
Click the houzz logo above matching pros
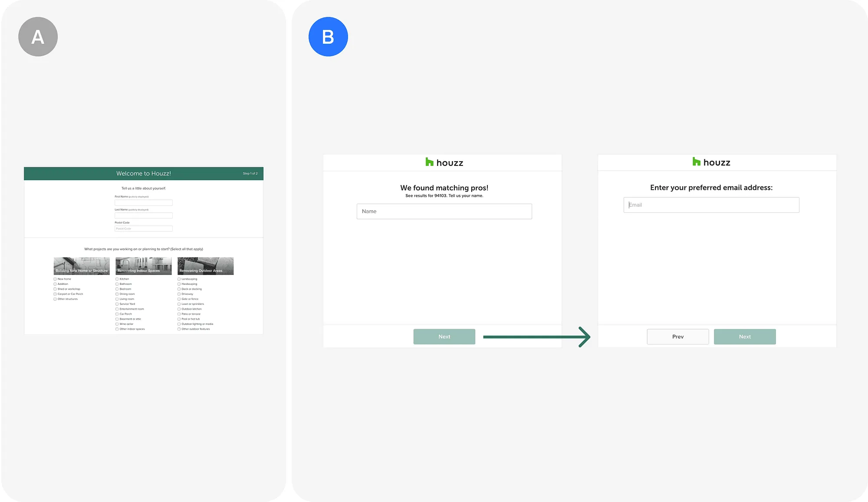point(444,162)
